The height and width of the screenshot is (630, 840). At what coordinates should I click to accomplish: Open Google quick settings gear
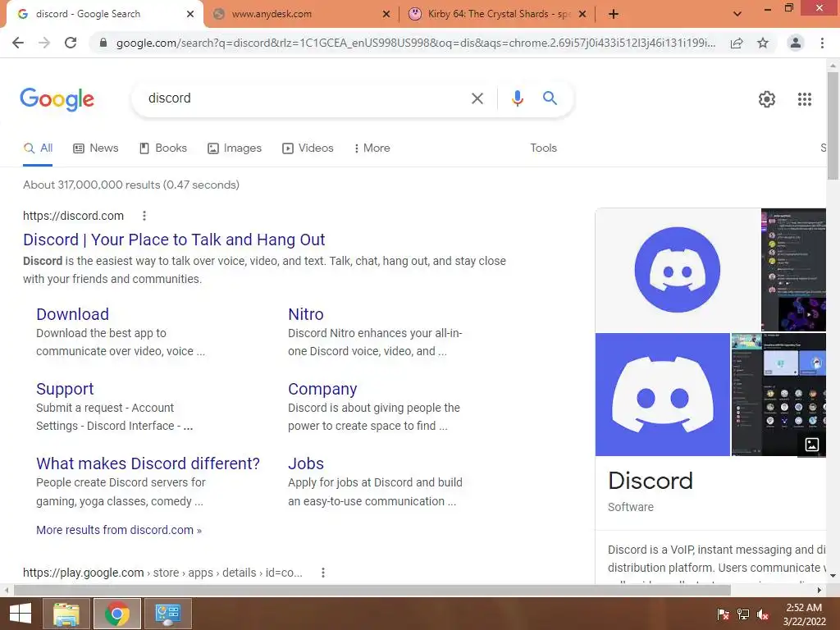(x=767, y=99)
